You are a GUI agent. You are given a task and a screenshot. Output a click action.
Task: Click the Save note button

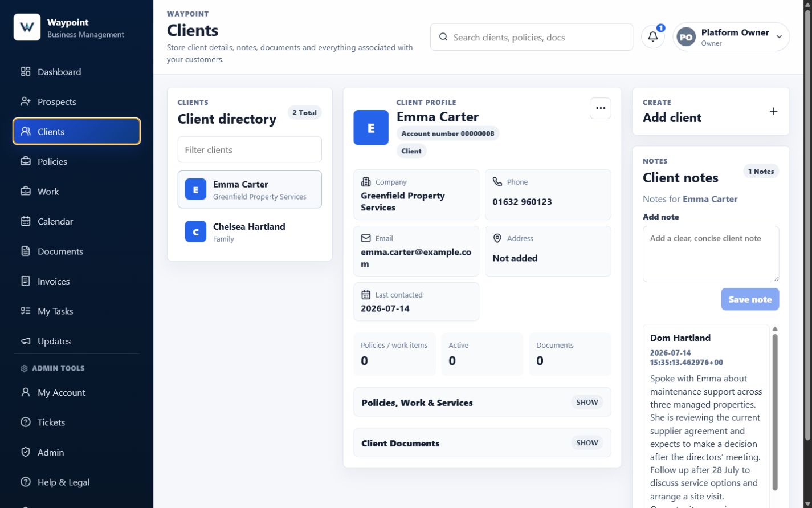point(750,299)
